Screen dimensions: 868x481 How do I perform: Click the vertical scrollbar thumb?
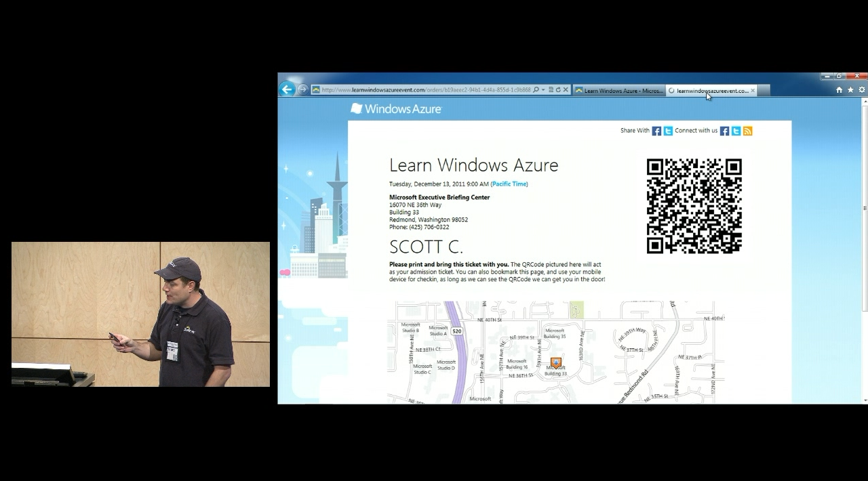[x=865, y=208]
